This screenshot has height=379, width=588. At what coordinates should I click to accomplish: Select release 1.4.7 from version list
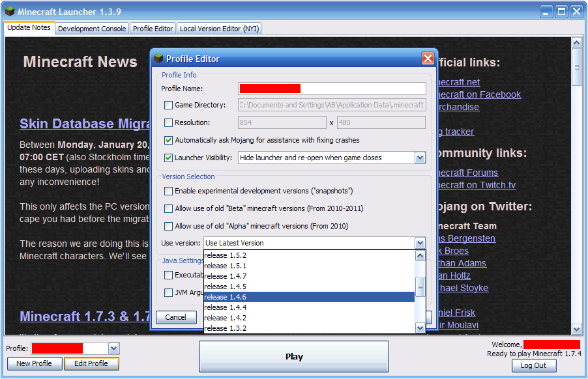pyautogui.click(x=310, y=276)
